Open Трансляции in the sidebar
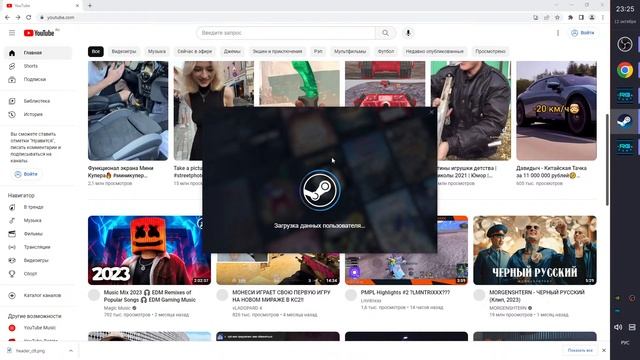Screen dimensions: 640x360 [x=38, y=247]
